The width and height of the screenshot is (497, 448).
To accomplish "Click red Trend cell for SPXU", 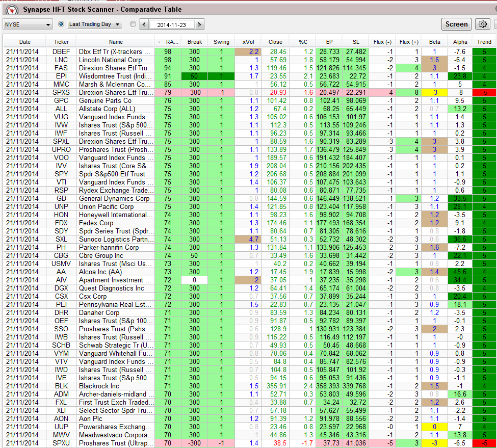I will [484, 443].
